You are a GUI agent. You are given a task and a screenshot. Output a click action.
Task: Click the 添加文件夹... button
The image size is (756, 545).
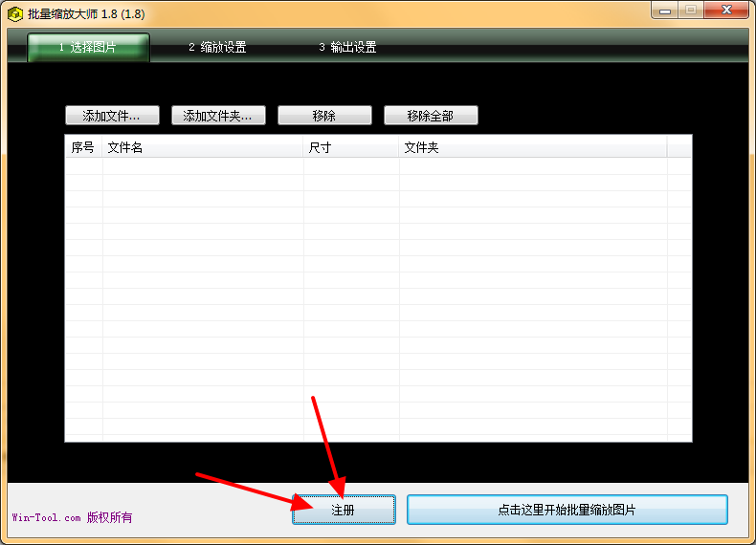pyautogui.click(x=218, y=116)
